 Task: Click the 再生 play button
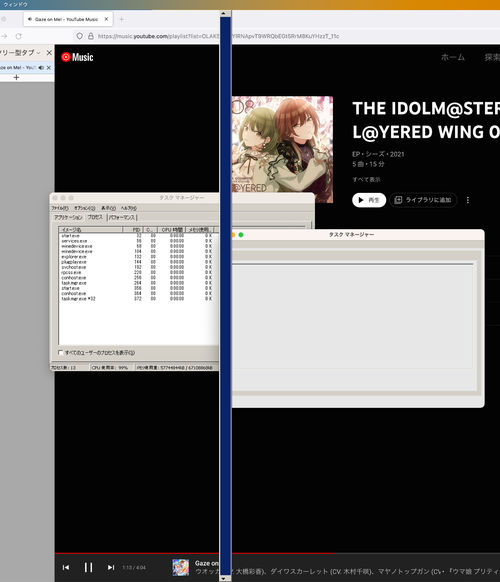point(369,200)
